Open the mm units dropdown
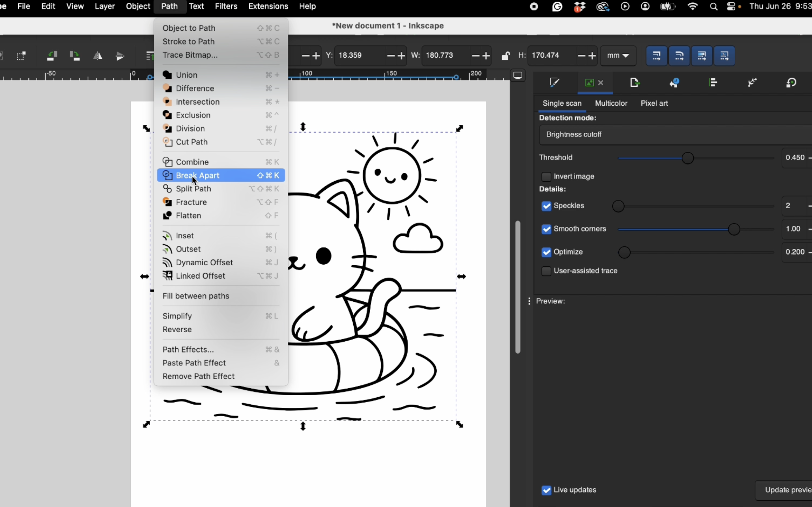Viewport: 812px width, 507px height. [618, 56]
